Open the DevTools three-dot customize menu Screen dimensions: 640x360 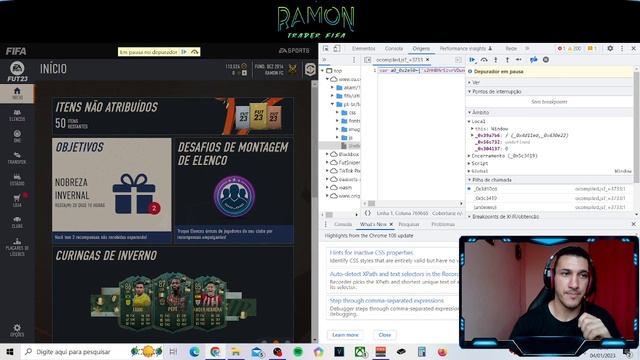pos(622,48)
